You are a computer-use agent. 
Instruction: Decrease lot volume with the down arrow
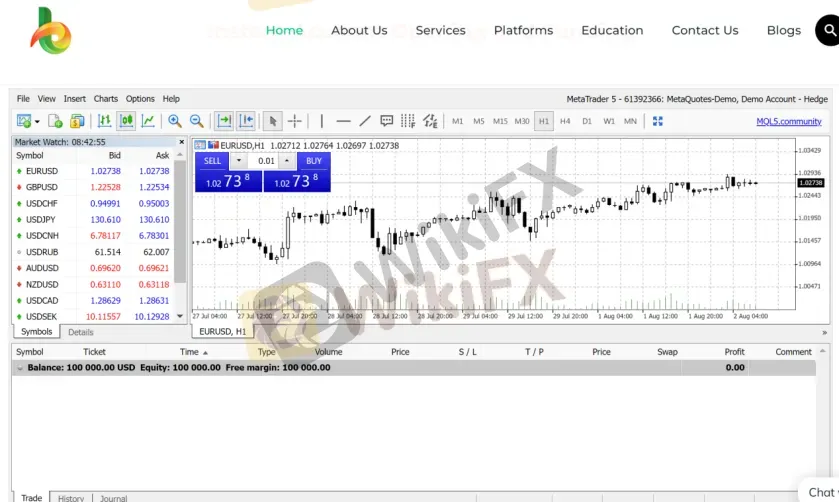pos(239,161)
